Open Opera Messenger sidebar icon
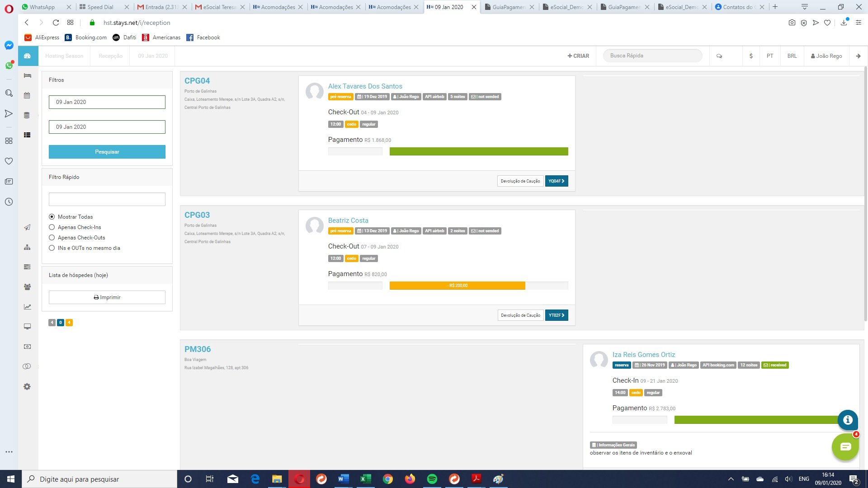Viewport: 868px width, 488px height. click(9, 45)
